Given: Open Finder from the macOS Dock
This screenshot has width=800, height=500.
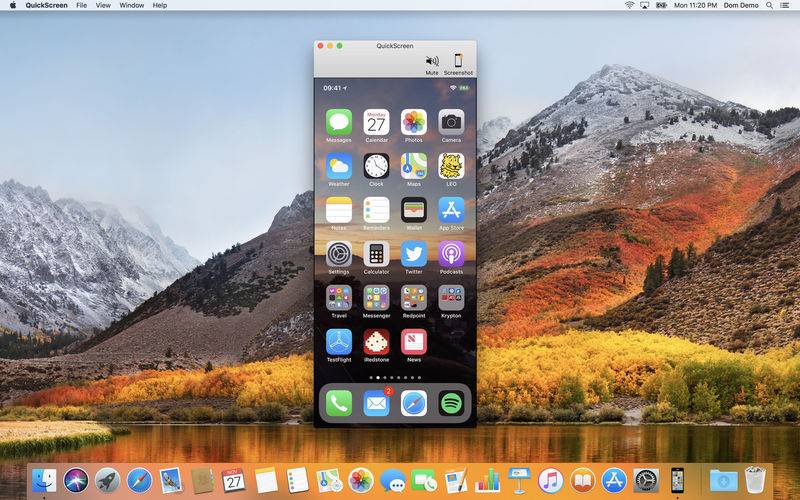Looking at the screenshot, I should pyautogui.click(x=44, y=481).
